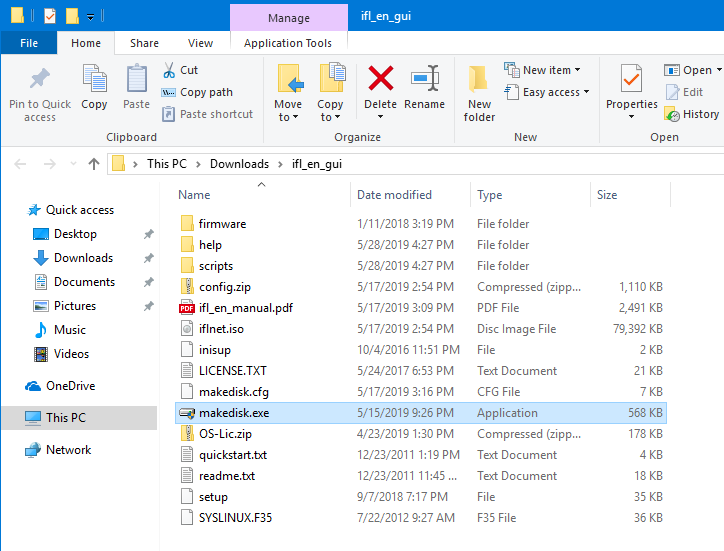Open Properties with the checkmark icon
724x551 pixels.
coord(631,79)
